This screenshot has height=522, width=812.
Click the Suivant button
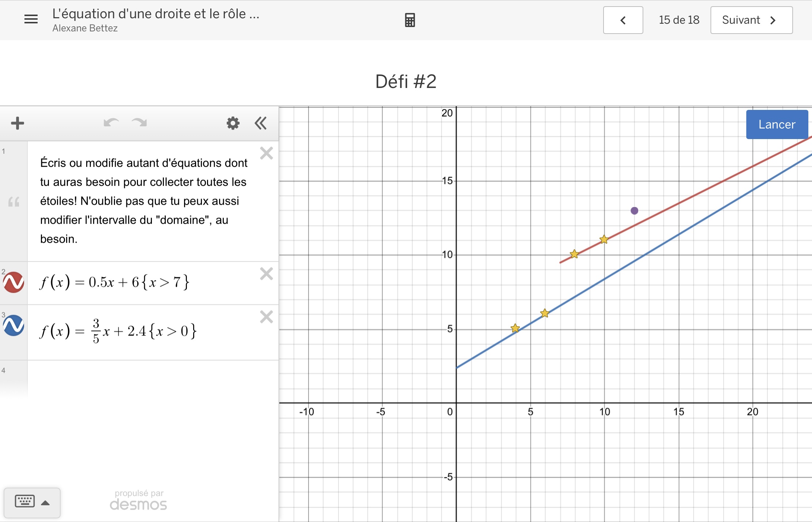pyautogui.click(x=751, y=20)
